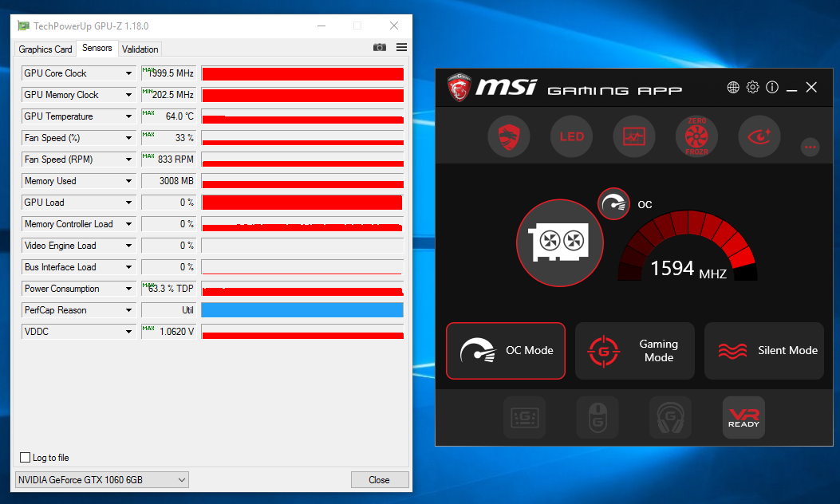Expand the Fan Speed (RPM) sensor dropdown

coord(128,159)
